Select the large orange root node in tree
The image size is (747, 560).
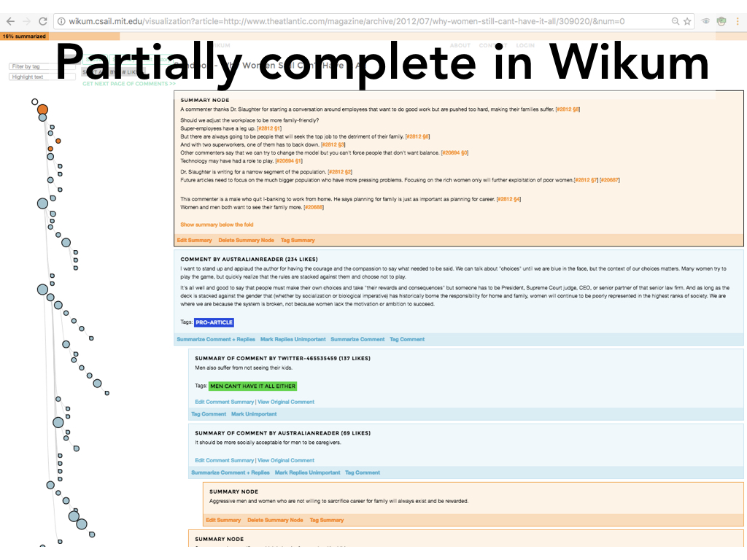pyautogui.click(x=42, y=109)
